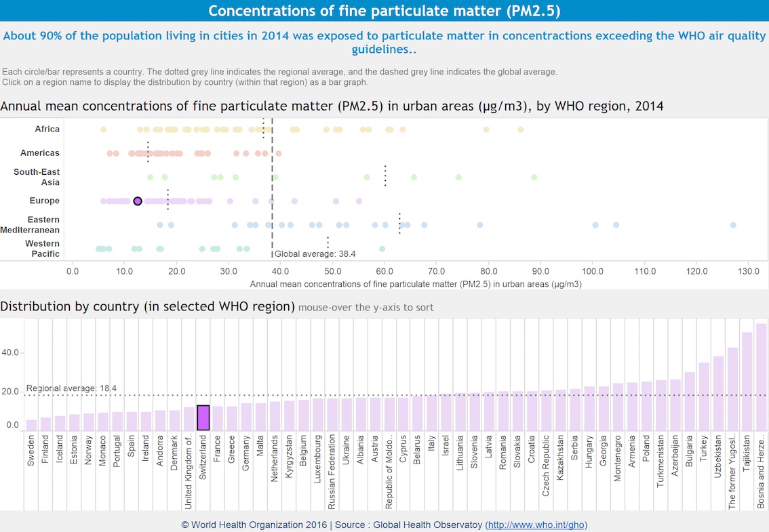This screenshot has width=769, height=532.
Task: Select the Americas region label
Action: (41, 152)
